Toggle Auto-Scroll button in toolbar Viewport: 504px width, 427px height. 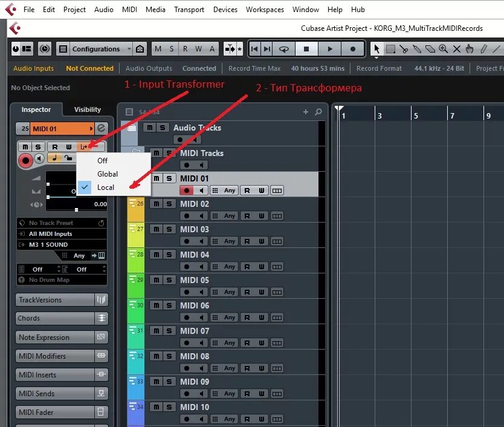[x=230, y=49]
